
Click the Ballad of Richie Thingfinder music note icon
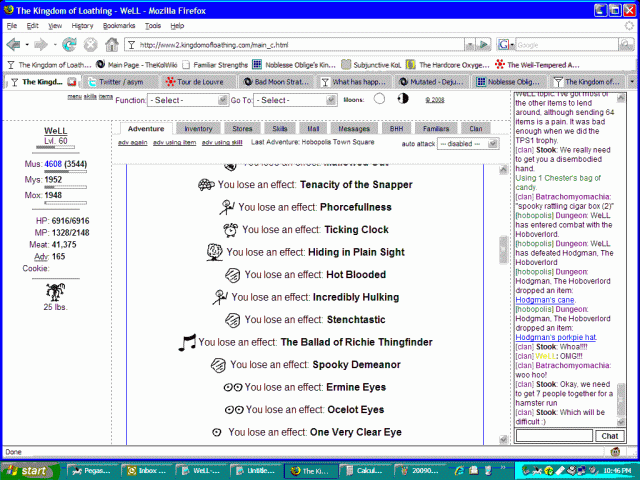pyautogui.click(x=187, y=342)
